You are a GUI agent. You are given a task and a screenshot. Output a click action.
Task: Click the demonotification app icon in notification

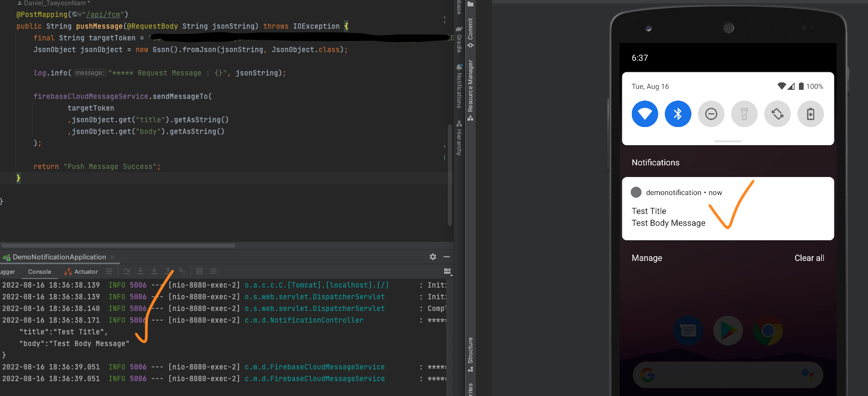(636, 192)
